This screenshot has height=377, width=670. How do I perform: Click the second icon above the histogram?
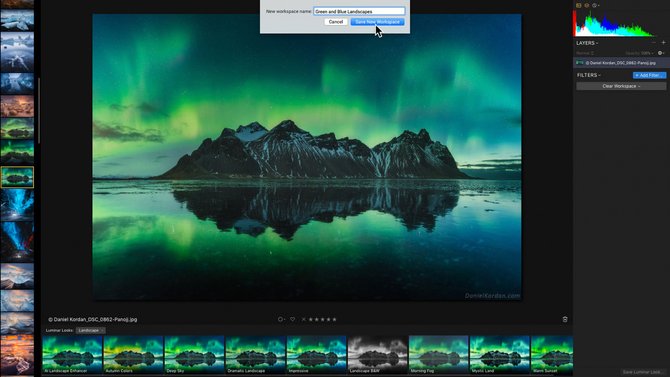tap(587, 6)
